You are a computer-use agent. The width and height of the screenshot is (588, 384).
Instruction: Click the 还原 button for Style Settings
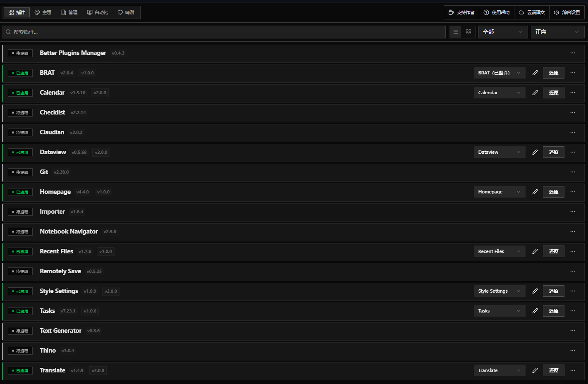tap(553, 291)
